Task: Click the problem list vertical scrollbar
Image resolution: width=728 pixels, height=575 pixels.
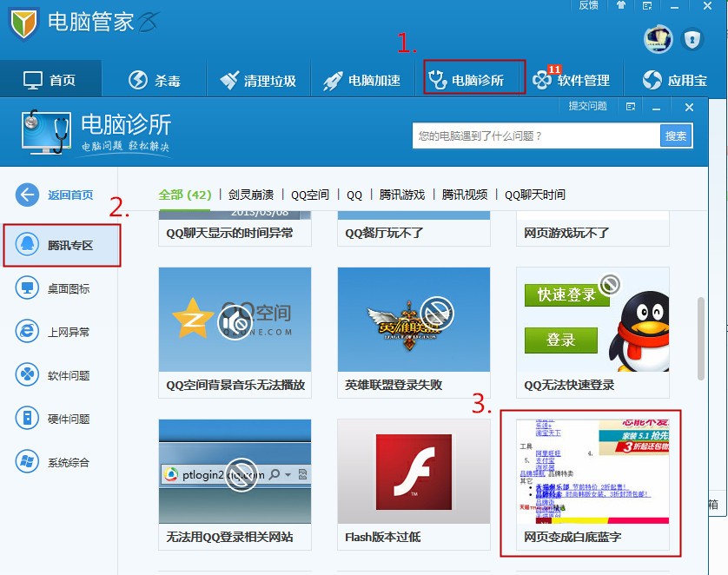Action: click(701, 339)
